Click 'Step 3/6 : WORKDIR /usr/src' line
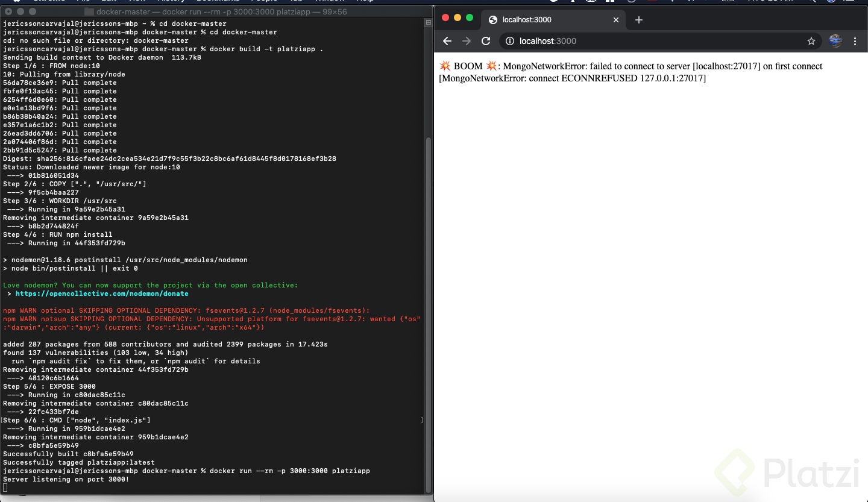 point(60,201)
